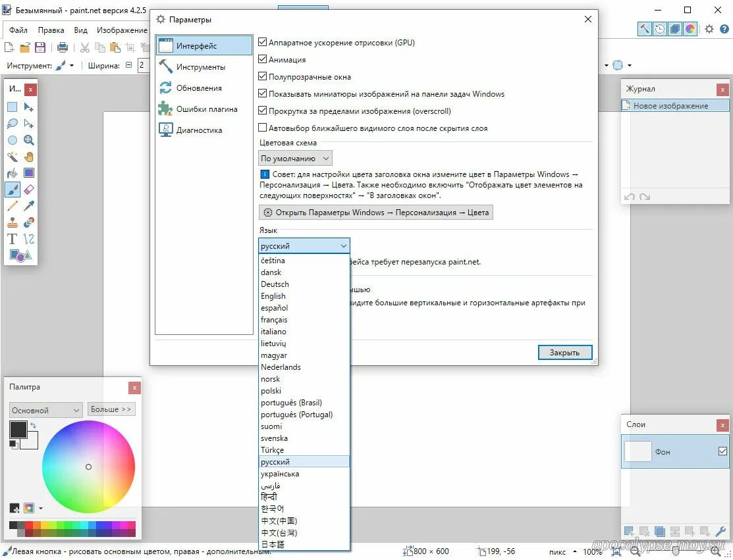The height and width of the screenshot is (560, 733).
Task: Choose Deutsch in the language list
Action: click(x=304, y=284)
